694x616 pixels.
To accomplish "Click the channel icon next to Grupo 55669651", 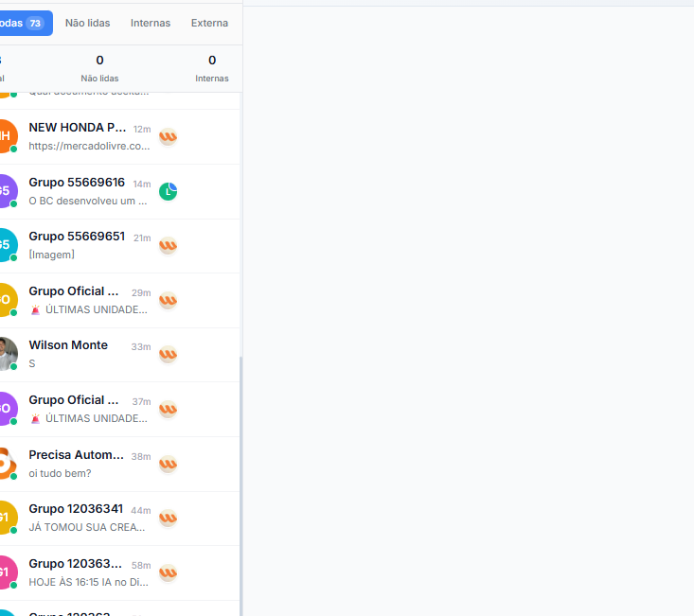I will point(168,246).
